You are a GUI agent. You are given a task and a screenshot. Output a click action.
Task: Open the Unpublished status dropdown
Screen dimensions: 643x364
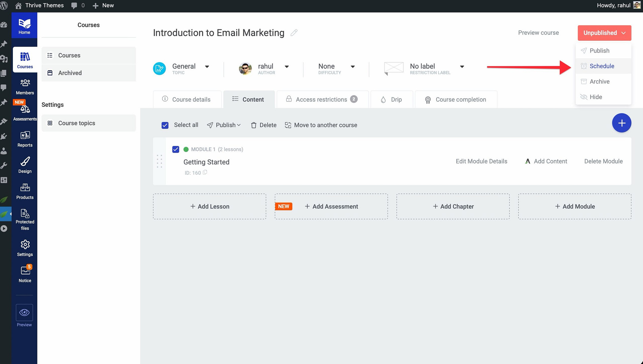point(604,33)
